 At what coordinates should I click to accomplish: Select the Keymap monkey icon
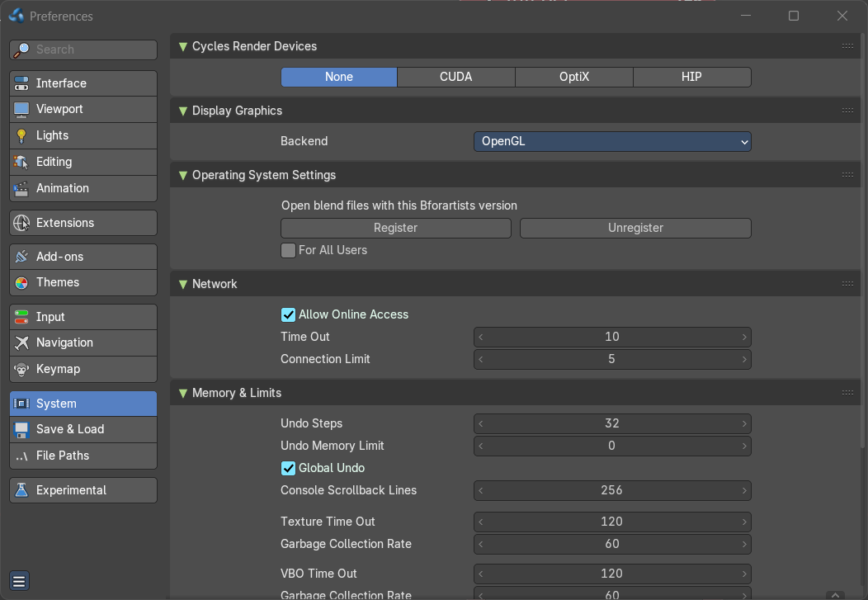21,369
